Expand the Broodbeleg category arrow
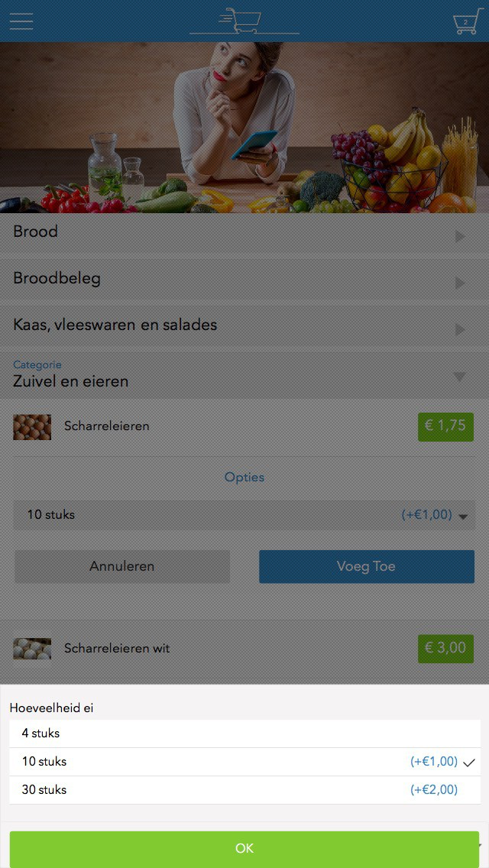Screen dimensions: 489x868 tap(460, 283)
